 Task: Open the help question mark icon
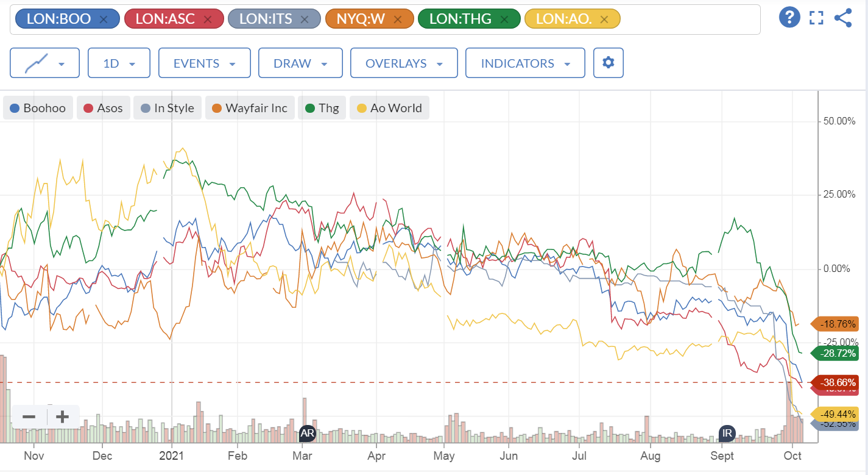coord(789,18)
